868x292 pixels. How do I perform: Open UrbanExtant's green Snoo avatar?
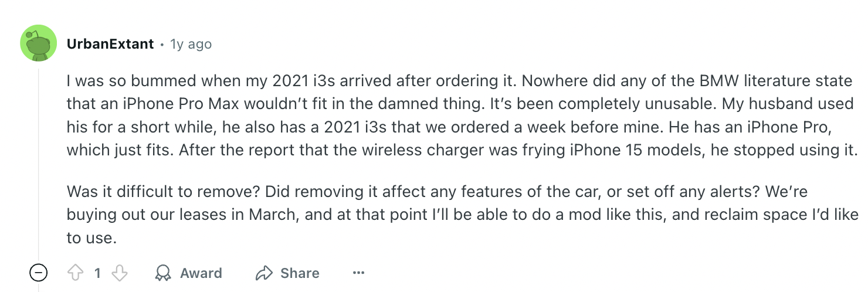pyautogui.click(x=38, y=43)
